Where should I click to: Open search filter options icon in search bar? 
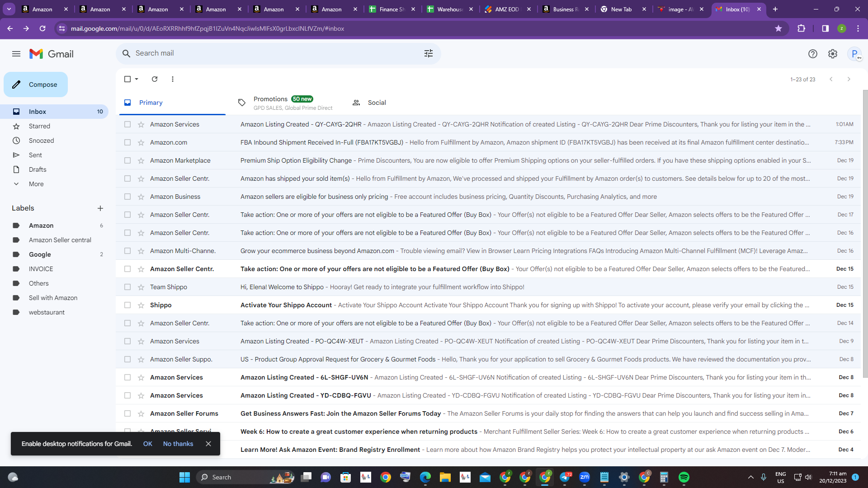pos(428,53)
